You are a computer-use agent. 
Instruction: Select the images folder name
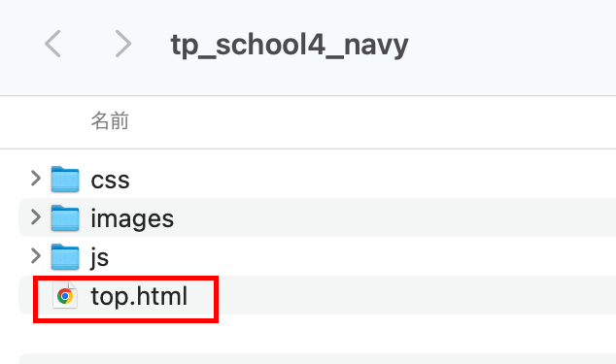(132, 218)
